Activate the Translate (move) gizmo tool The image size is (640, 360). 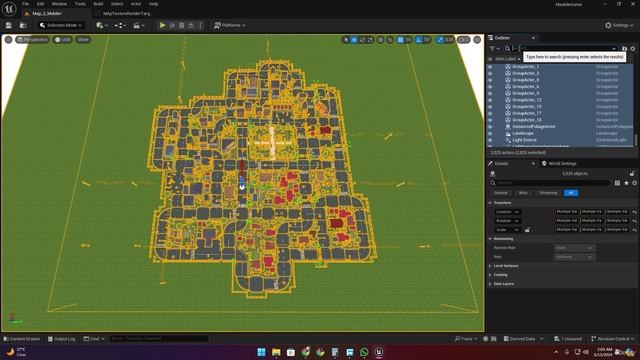(x=354, y=40)
